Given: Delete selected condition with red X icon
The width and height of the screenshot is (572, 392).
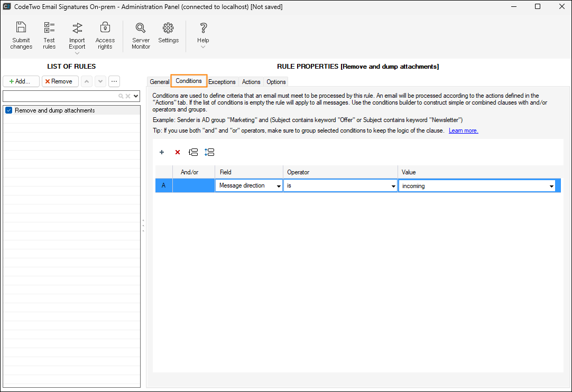Looking at the screenshot, I should pos(178,152).
